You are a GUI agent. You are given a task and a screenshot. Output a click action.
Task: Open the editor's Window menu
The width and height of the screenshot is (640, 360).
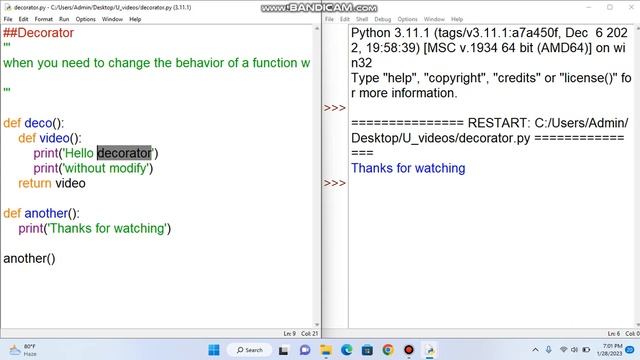(112, 19)
